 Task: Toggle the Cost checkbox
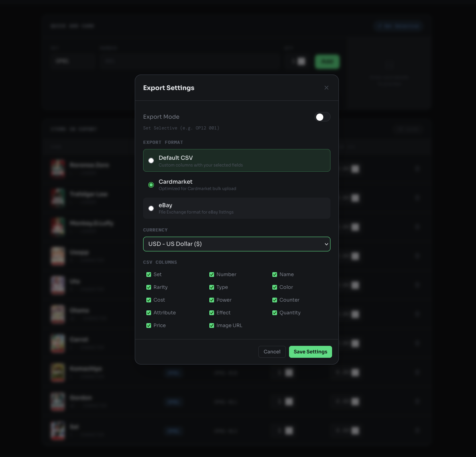pos(149,300)
